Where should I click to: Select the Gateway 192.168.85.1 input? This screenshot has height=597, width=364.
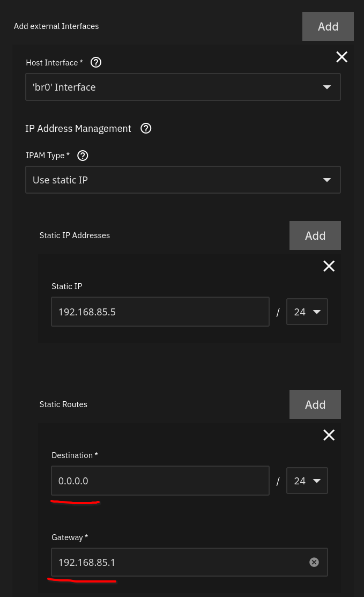pyautogui.click(x=189, y=562)
